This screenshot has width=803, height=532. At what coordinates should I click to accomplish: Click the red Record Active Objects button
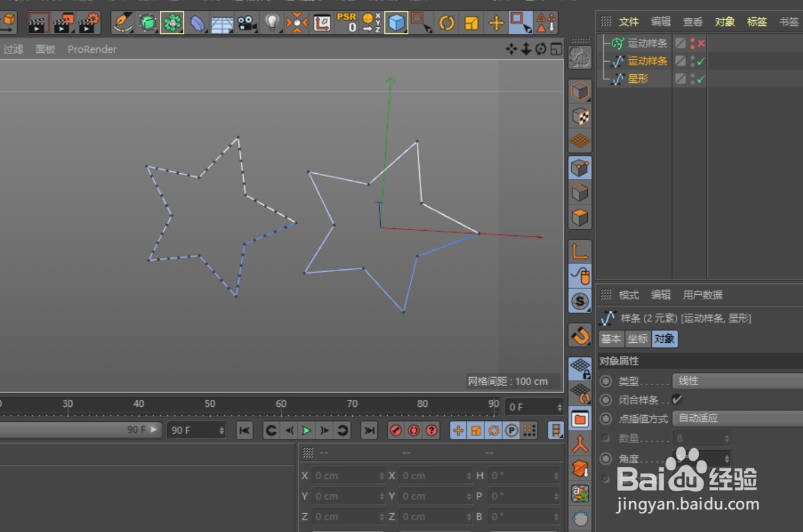click(396, 431)
